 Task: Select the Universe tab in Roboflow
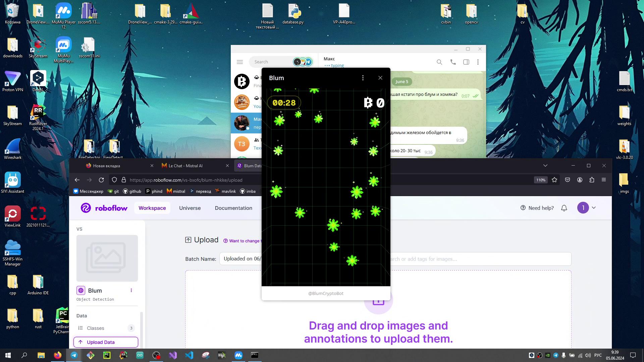click(x=190, y=208)
